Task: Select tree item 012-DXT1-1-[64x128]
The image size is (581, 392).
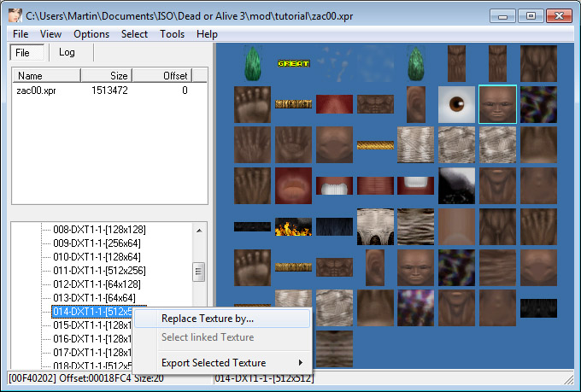Action: [97, 284]
